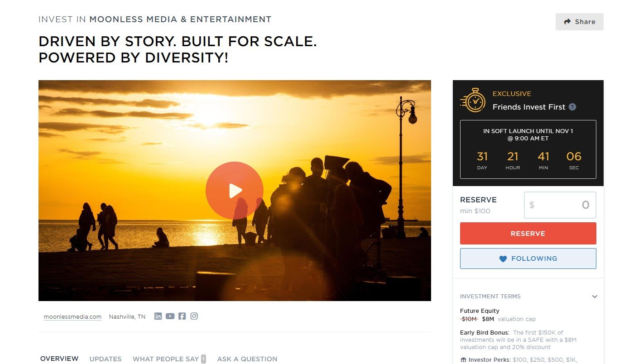624x364 pixels.
Task: Open the Instagram profile icon
Action: (x=194, y=316)
